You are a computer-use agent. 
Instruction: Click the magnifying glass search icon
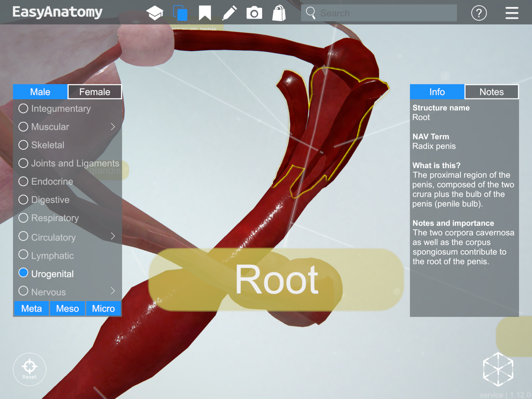[310, 13]
